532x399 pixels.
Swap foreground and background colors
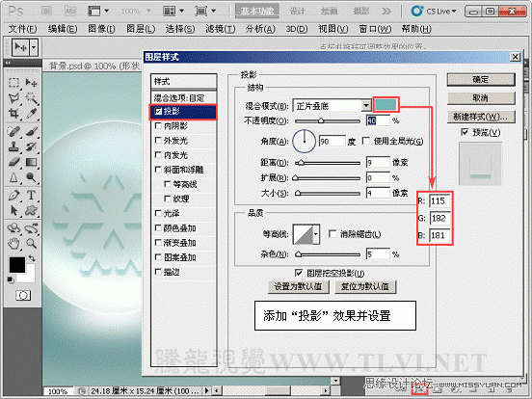tap(32, 258)
